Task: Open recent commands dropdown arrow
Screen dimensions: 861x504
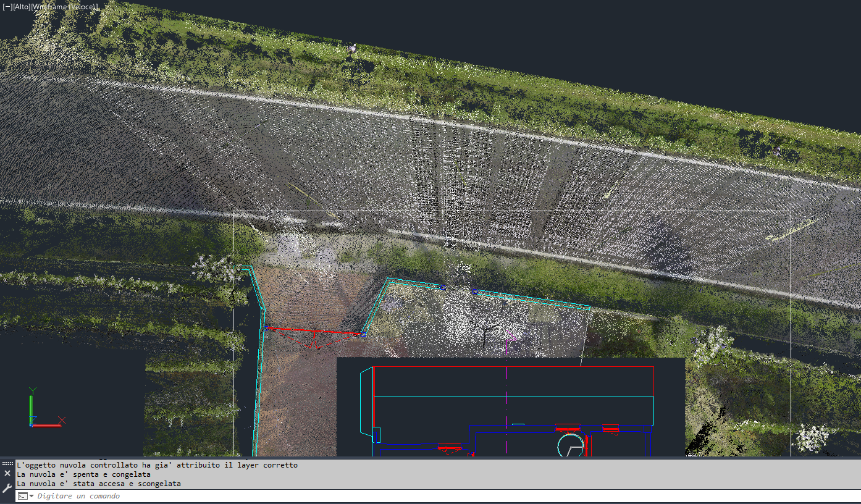Action: point(31,496)
